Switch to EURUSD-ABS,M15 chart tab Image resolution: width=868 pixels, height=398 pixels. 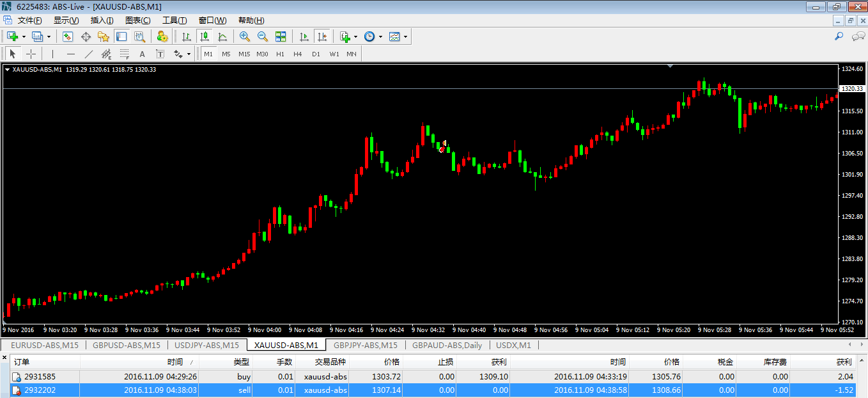pyautogui.click(x=45, y=346)
